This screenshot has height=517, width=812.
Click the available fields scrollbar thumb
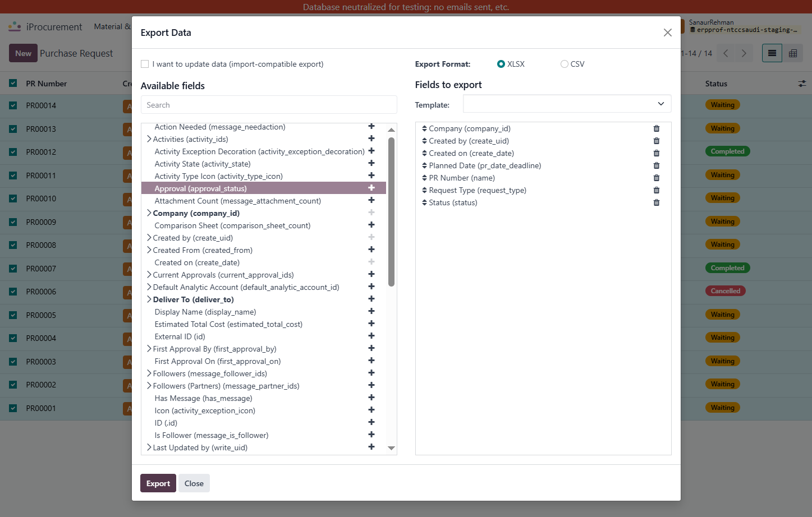[x=391, y=211]
